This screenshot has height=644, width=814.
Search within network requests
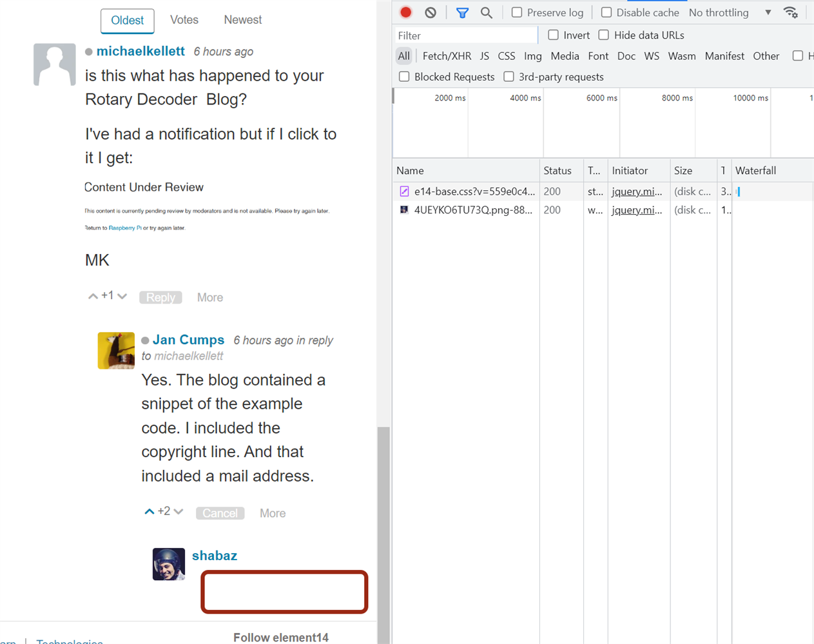pos(487,12)
